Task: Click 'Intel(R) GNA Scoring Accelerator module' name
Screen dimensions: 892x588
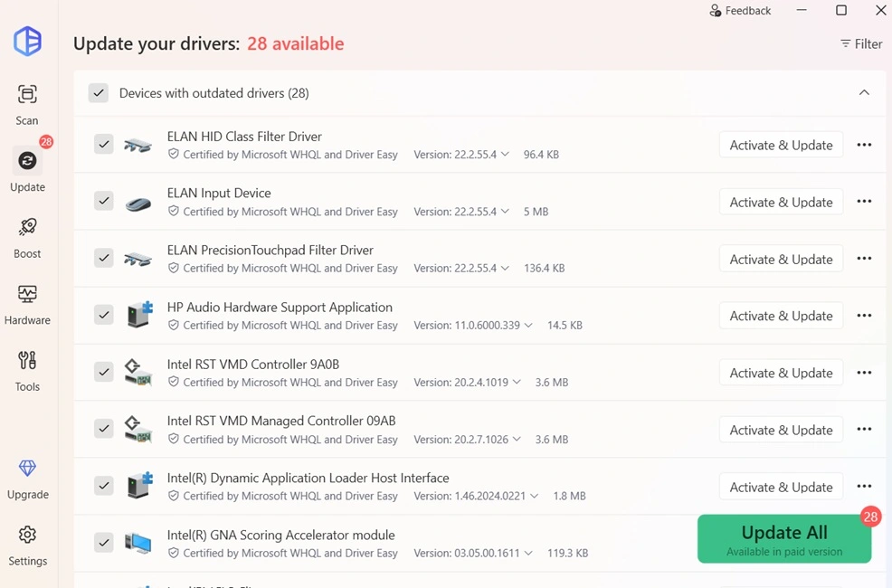Action: coord(281,536)
